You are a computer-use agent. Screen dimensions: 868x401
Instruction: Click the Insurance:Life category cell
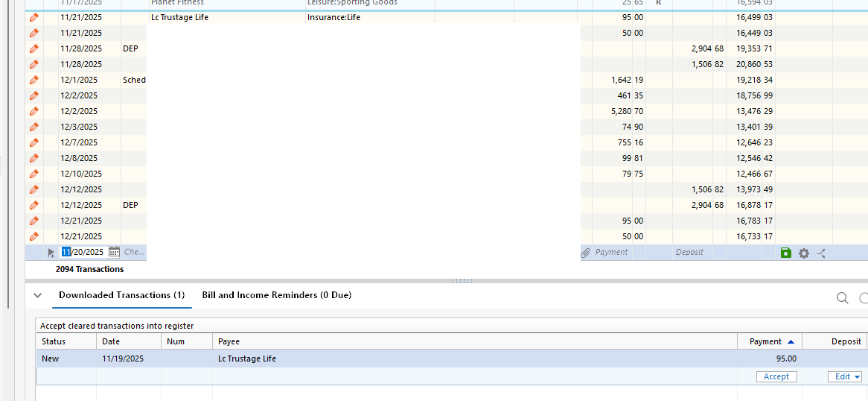[x=334, y=18]
